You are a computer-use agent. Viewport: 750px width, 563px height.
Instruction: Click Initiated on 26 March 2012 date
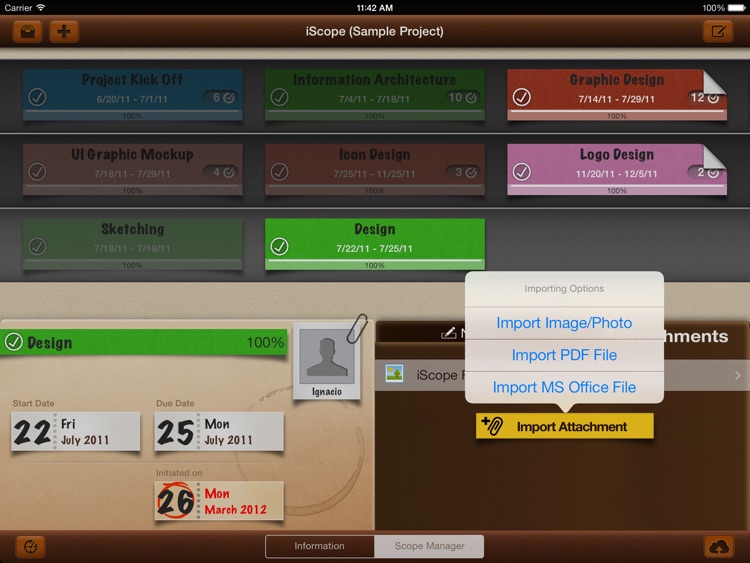pyautogui.click(x=219, y=501)
